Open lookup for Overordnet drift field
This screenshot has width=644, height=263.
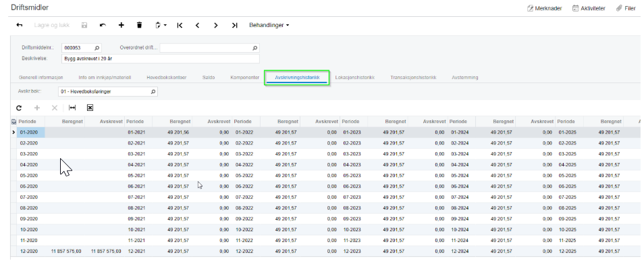(x=255, y=48)
